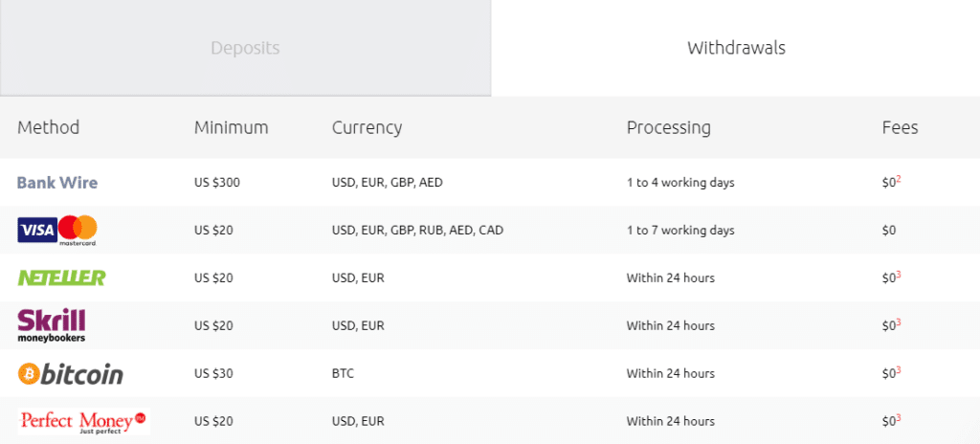Switch to the Deposits tab
The width and height of the screenshot is (980, 444).
245,48
